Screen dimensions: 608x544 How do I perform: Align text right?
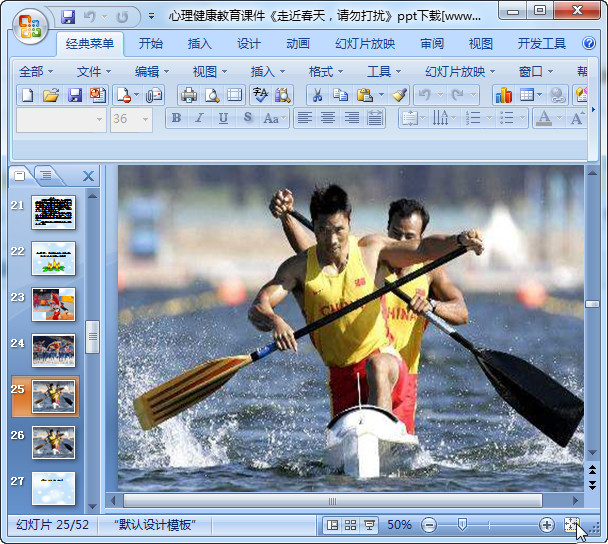352,118
